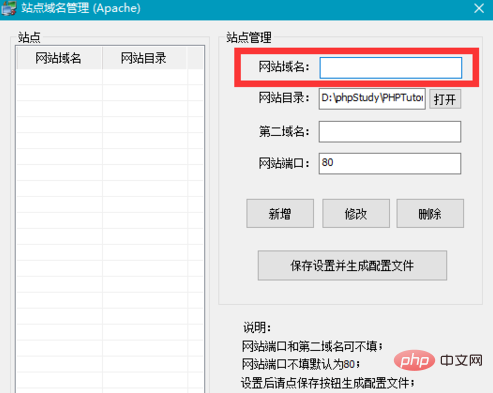Image resolution: width=493 pixels, height=393 pixels.
Task: Click the text 网站端口不填默认为80
Action: 301,364
